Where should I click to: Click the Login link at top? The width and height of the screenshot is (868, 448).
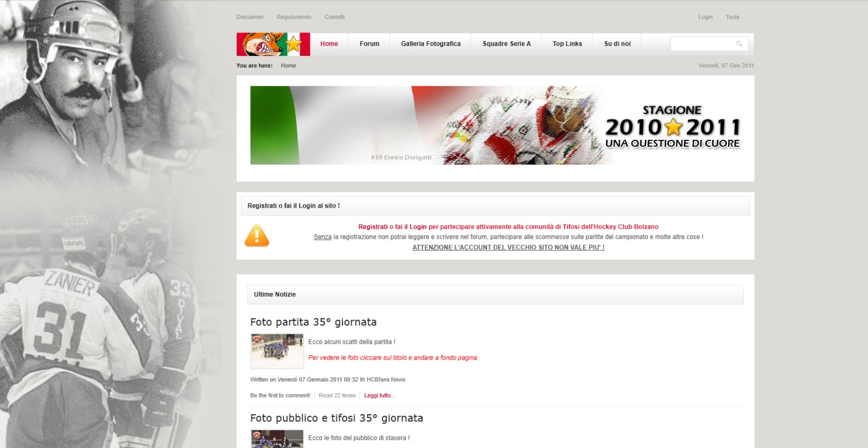pos(705,17)
